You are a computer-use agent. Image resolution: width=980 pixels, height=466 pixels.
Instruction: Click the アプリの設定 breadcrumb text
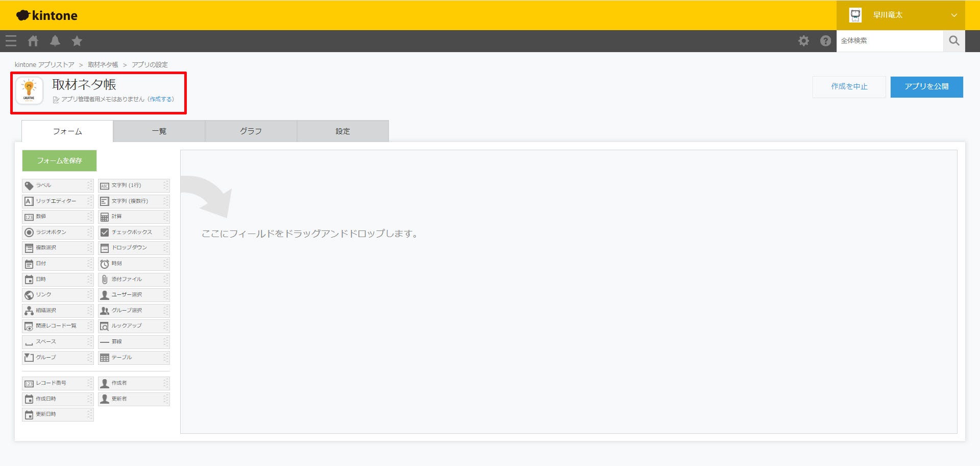pos(150,65)
